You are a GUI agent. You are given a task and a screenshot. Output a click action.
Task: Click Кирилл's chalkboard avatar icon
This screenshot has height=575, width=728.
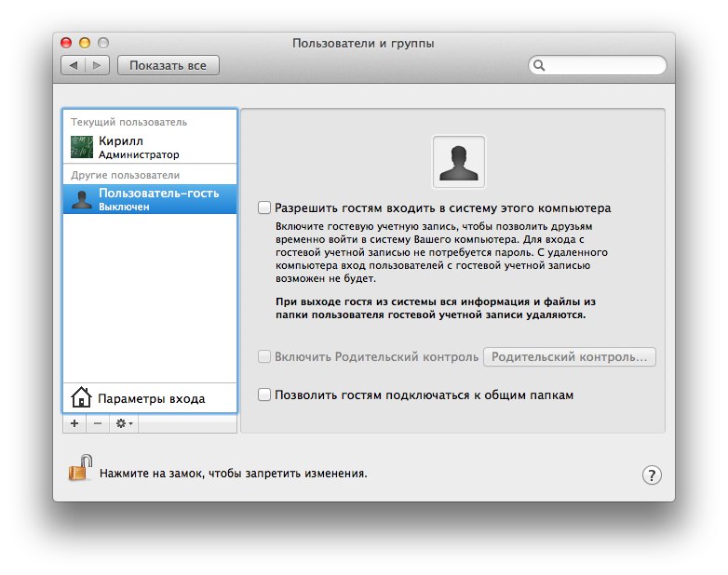[82, 147]
